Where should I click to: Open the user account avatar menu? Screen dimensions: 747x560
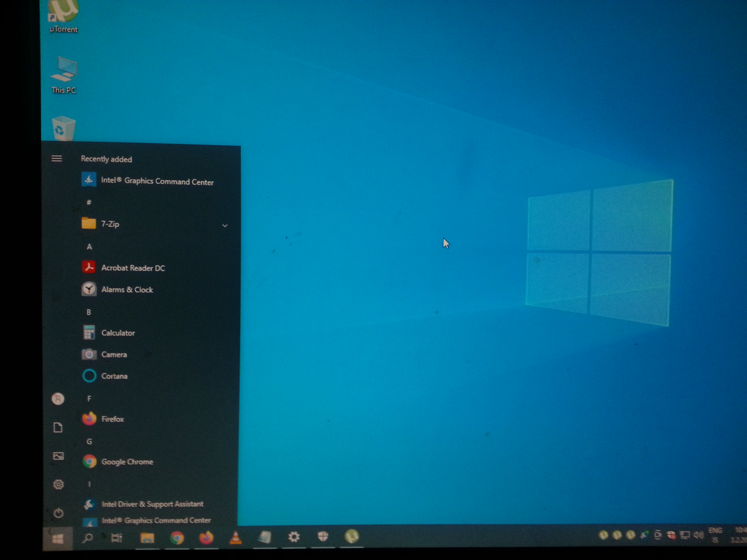[x=58, y=399]
